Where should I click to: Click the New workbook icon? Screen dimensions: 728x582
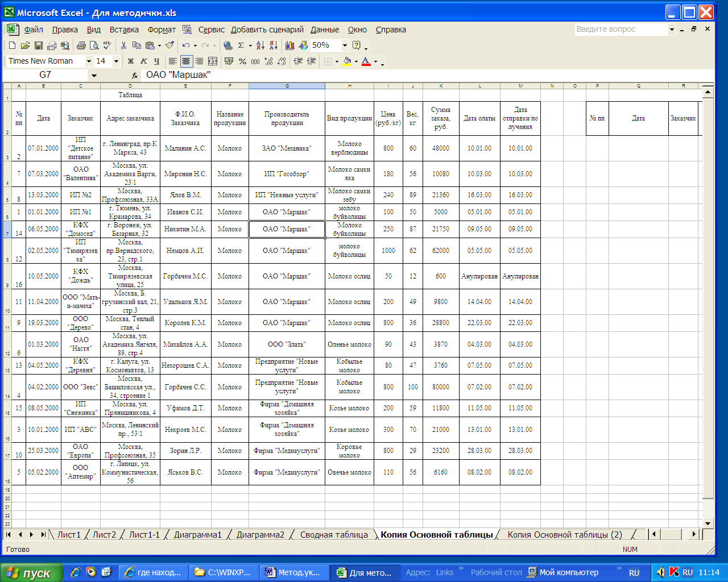(x=12, y=45)
